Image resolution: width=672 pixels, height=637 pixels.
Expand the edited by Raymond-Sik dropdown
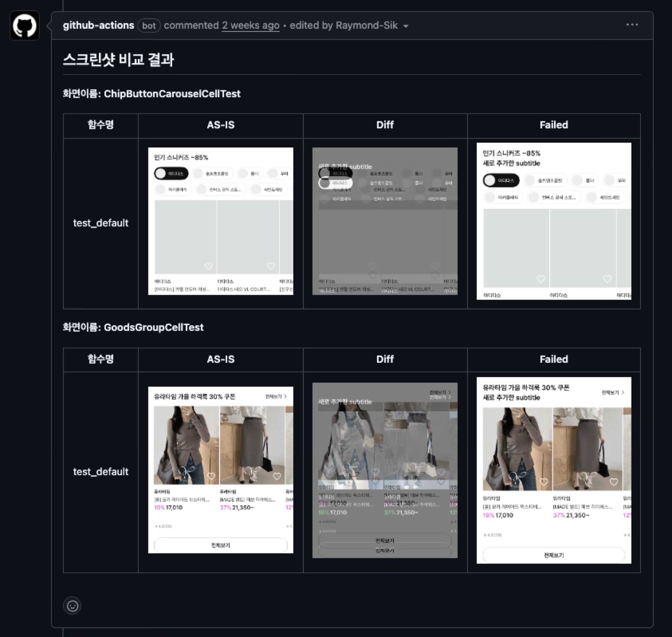pyautogui.click(x=406, y=26)
